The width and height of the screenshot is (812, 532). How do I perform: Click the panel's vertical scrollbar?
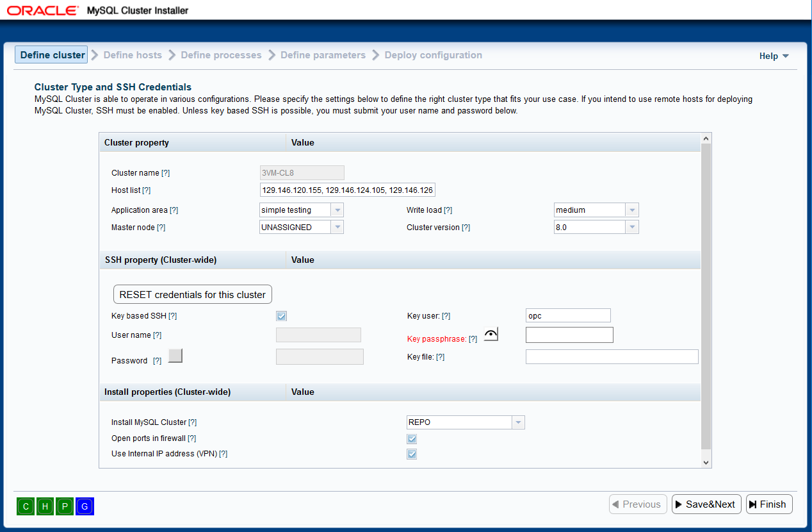[706, 296]
